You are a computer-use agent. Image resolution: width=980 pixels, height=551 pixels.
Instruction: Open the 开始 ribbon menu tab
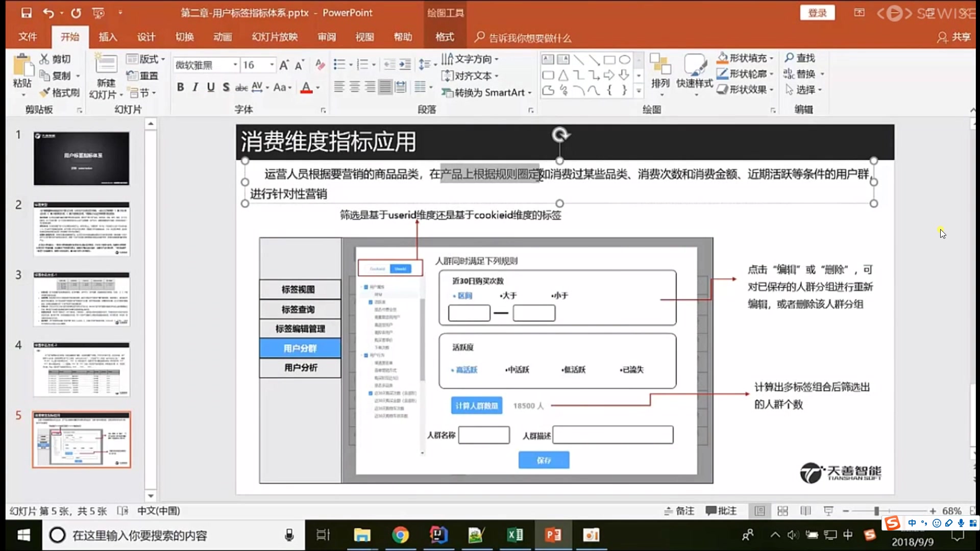coord(68,37)
